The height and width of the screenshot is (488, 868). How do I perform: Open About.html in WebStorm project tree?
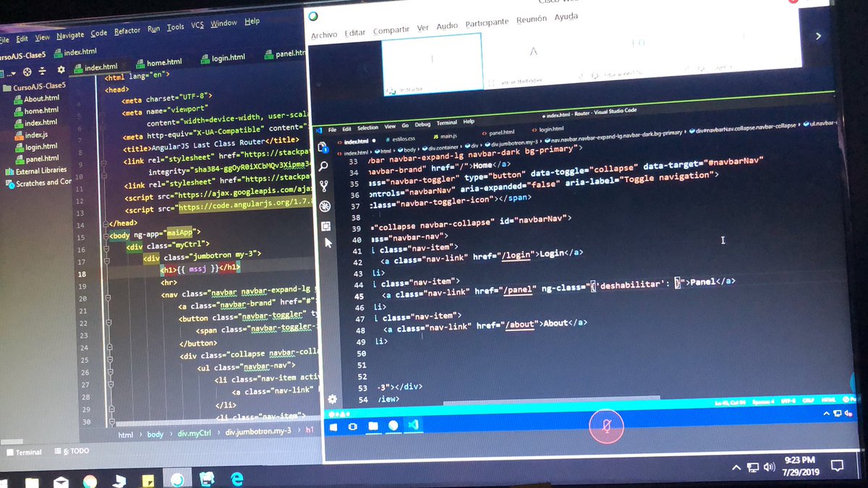pyautogui.click(x=37, y=99)
